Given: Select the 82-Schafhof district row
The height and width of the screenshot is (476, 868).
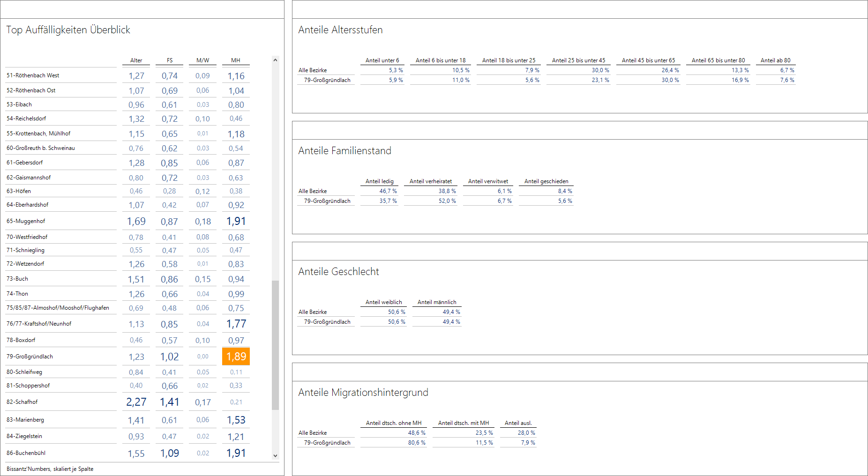Looking at the screenshot, I should 22,402.
